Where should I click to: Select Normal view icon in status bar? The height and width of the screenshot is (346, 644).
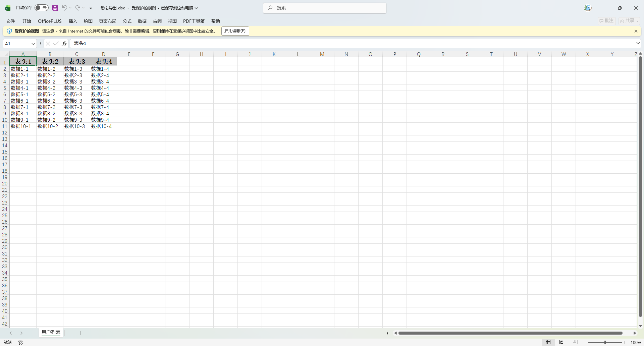click(x=548, y=342)
